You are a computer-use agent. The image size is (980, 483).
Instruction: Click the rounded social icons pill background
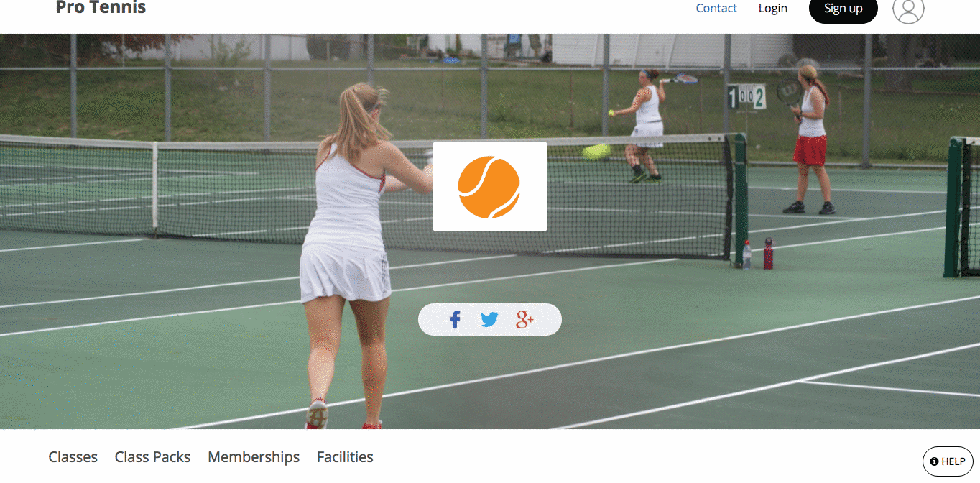point(490,320)
